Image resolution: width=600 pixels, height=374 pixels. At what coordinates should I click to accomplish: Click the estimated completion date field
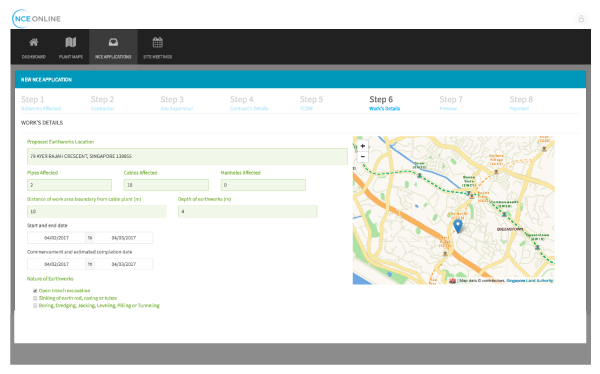point(124,264)
